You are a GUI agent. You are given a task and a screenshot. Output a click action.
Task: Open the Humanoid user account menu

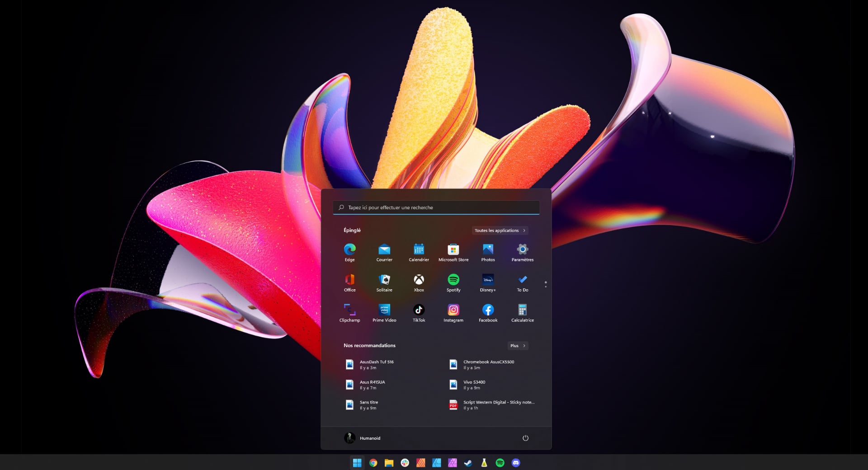363,438
